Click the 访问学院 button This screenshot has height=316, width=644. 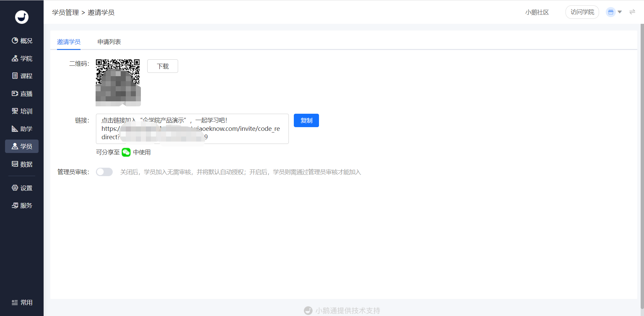pyautogui.click(x=582, y=12)
